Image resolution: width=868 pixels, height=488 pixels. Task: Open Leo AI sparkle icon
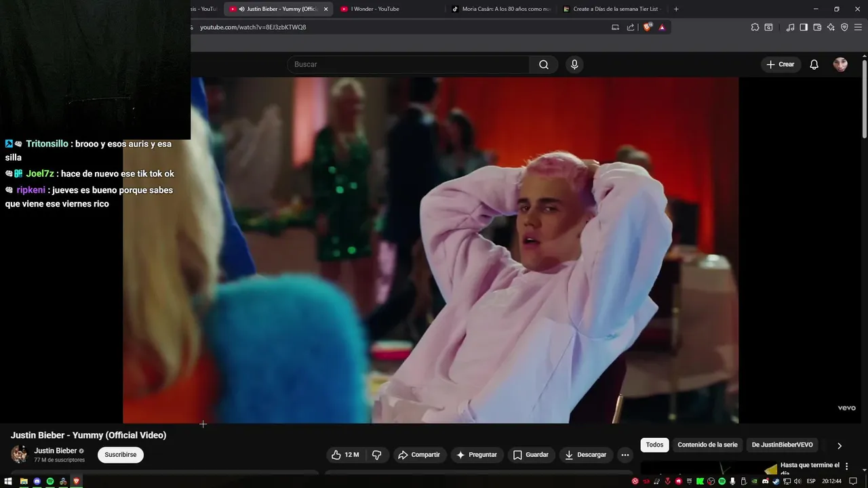[831, 27]
